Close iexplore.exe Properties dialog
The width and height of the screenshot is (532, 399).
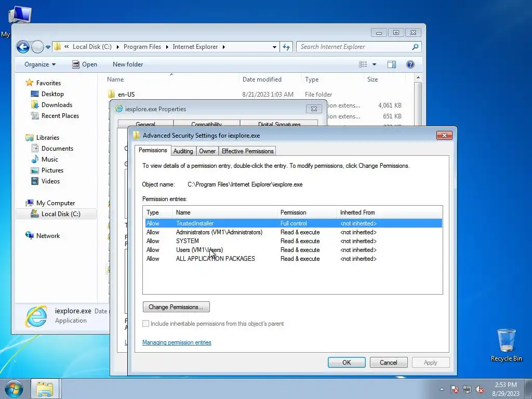[x=314, y=109]
